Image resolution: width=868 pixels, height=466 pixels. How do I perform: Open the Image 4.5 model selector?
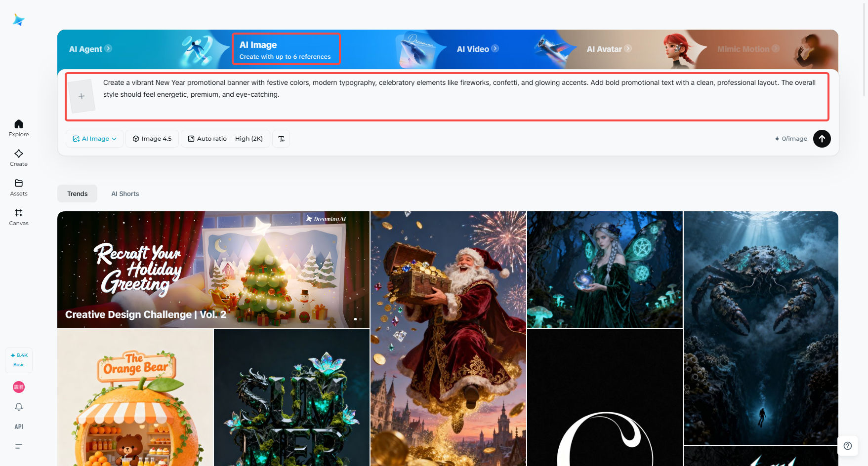(152, 139)
